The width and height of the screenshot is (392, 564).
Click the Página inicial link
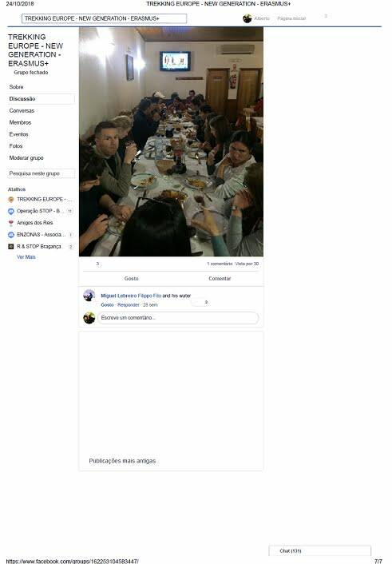[291, 18]
